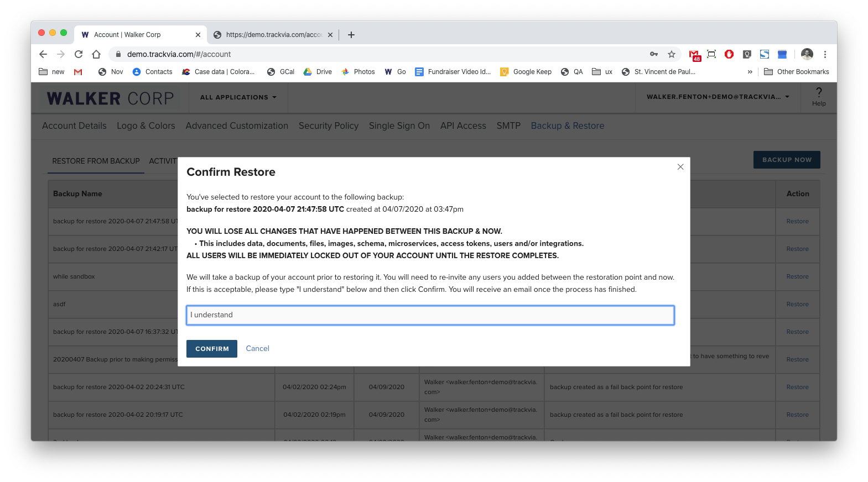Click the Walker Corp logo

point(110,98)
